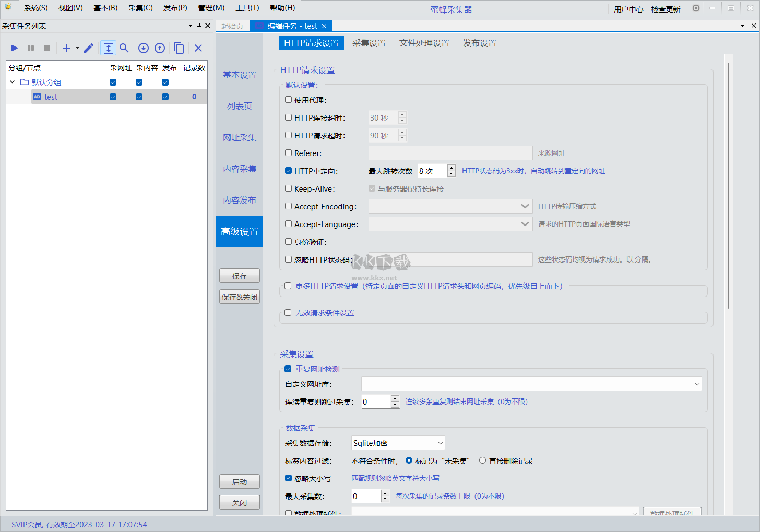Image resolution: width=760 pixels, height=532 pixels.
Task: Export tasks with the upload-circle icon
Action: tap(160, 48)
